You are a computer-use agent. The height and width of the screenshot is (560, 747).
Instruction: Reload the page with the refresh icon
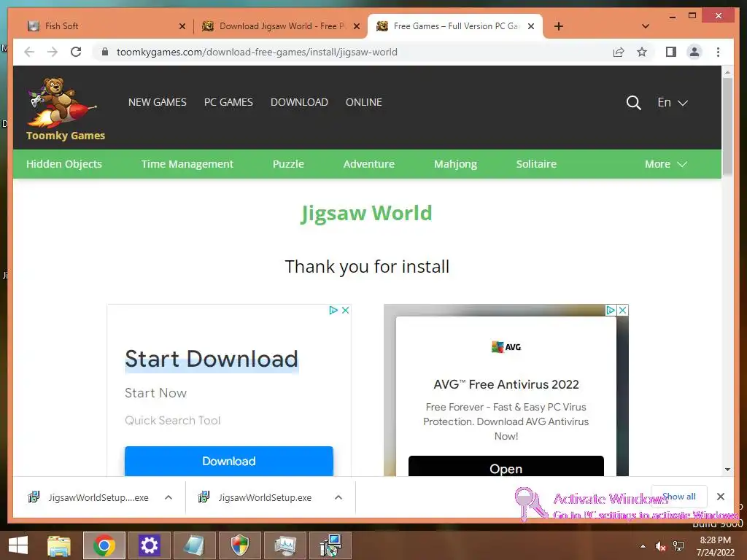click(x=76, y=52)
